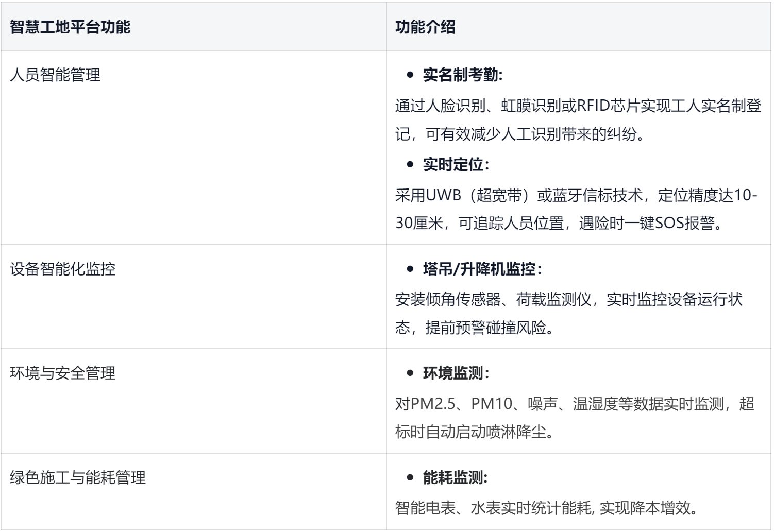Click the 功能介绍 column header
Screen dimensions: 774x532
point(425,27)
